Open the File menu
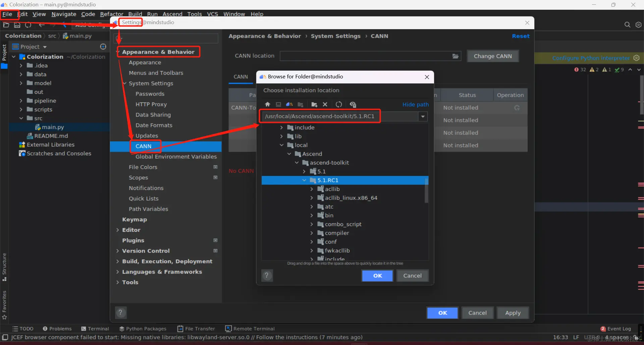This screenshot has width=644, height=345. point(7,14)
